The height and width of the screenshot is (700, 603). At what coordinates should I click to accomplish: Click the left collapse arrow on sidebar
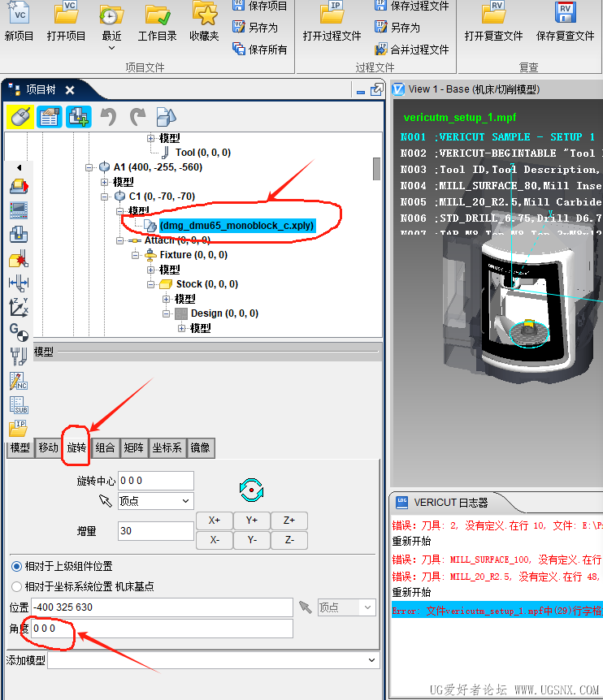(x=19, y=168)
